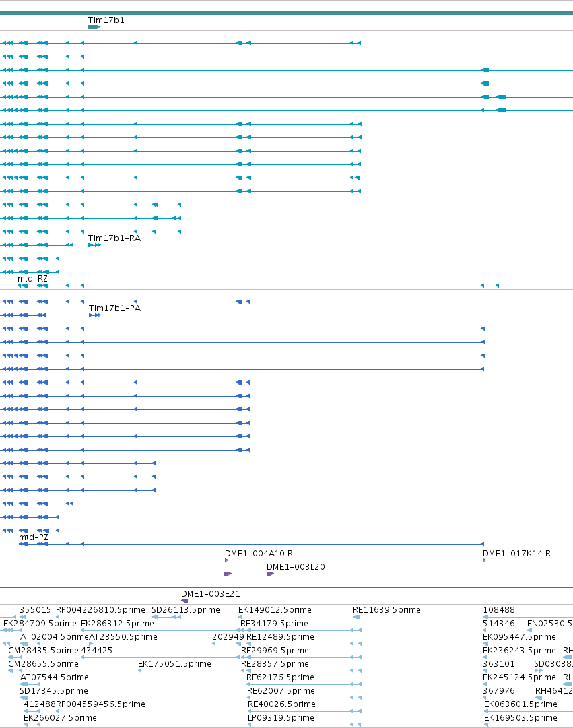573x728 pixels.
Task: Click EST label 434425
Action: [96, 651]
